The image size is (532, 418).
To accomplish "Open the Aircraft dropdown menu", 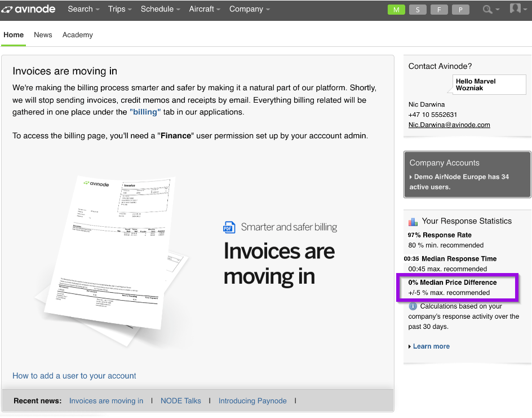I will coord(205,9).
